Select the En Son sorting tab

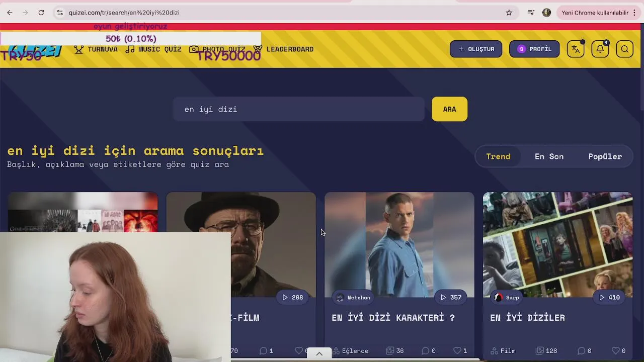pyautogui.click(x=549, y=156)
